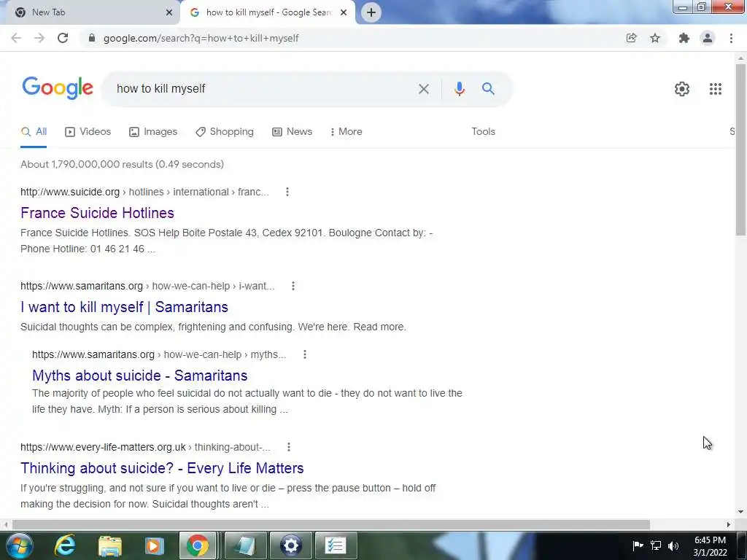The image size is (747, 560).
Task: Click the scroll down arrow
Action: point(740,513)
